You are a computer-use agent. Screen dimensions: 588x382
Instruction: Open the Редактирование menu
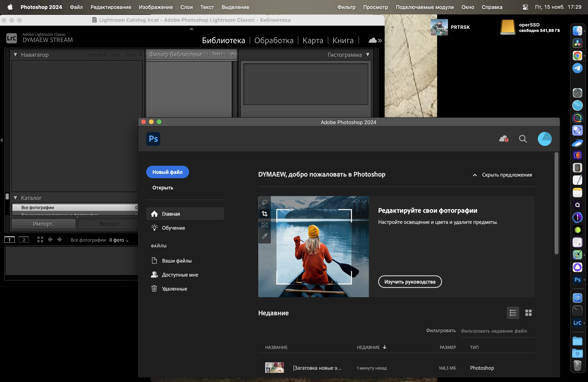(x=111, y=7)
